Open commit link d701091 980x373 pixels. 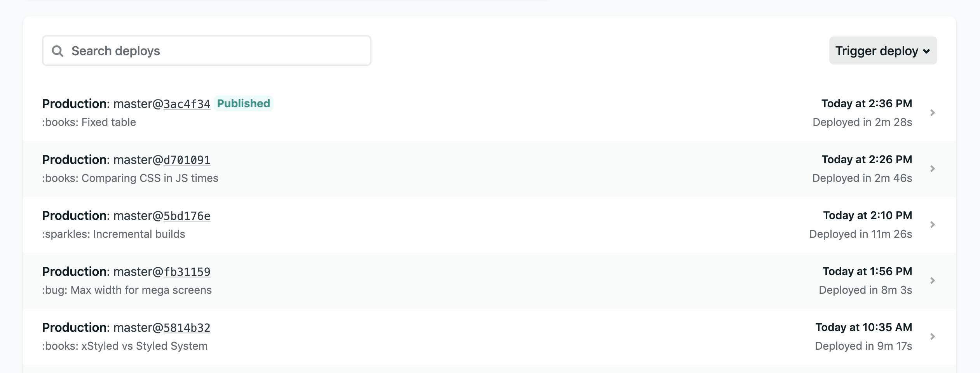pyautogui.click(x=187, y=160)
